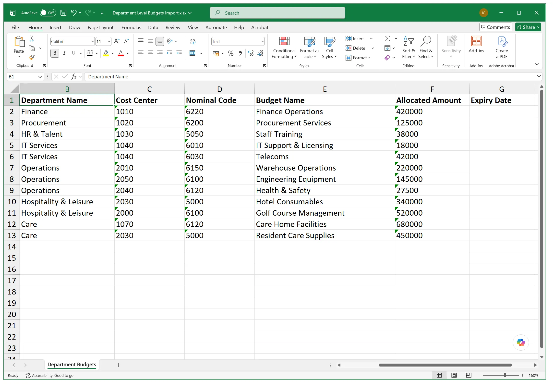Switch to the Data tab
The height and width of the screenshot is (392, 554).
point(153,27)
